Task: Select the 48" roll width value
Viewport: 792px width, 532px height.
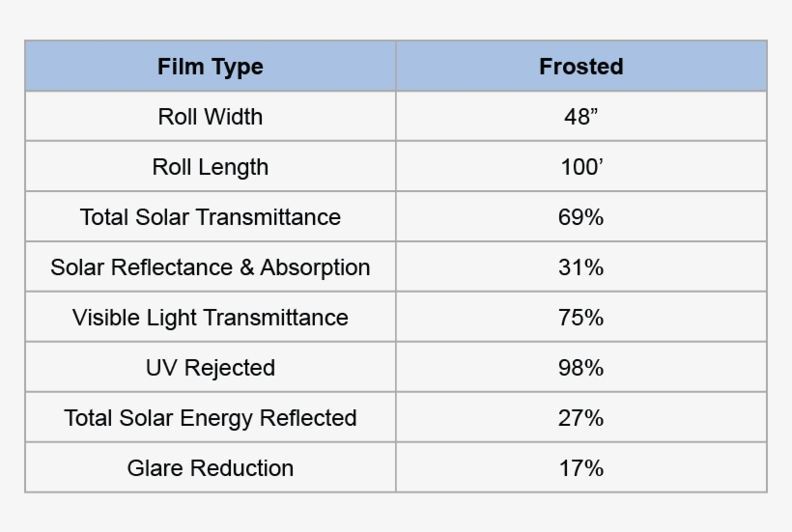Action: pyautogui.click(x=580, y=117)
